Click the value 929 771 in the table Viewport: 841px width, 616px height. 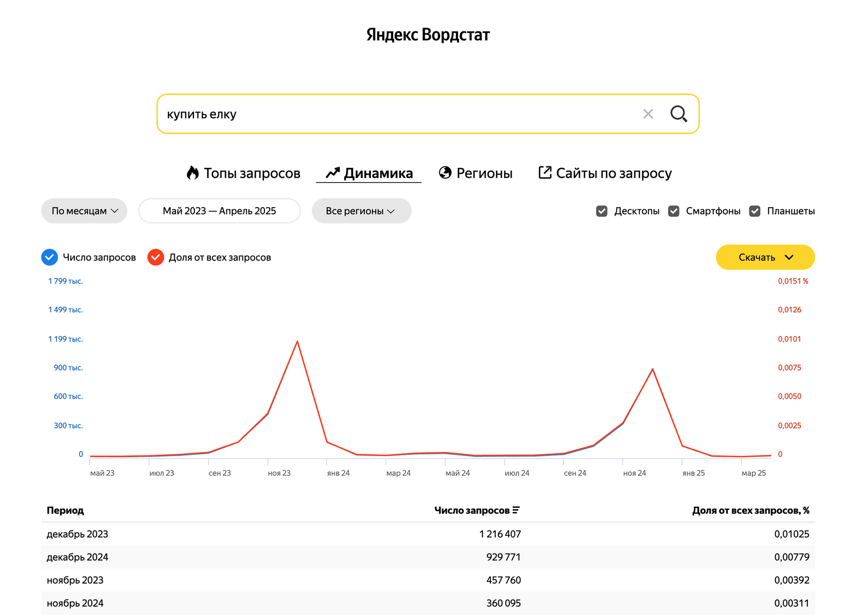tap(503, 557)
